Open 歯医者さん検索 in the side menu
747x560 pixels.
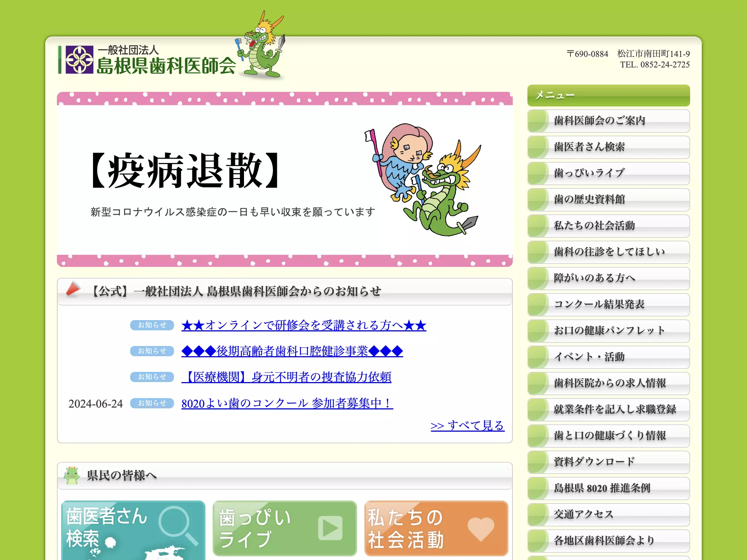[608, 147]
